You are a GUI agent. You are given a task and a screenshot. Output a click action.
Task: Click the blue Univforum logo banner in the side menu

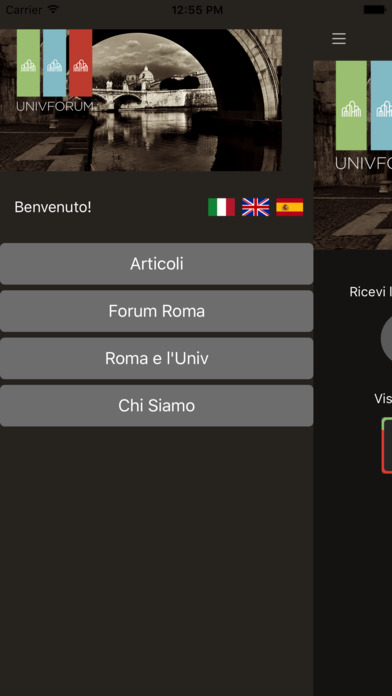[x=55, y=63]
